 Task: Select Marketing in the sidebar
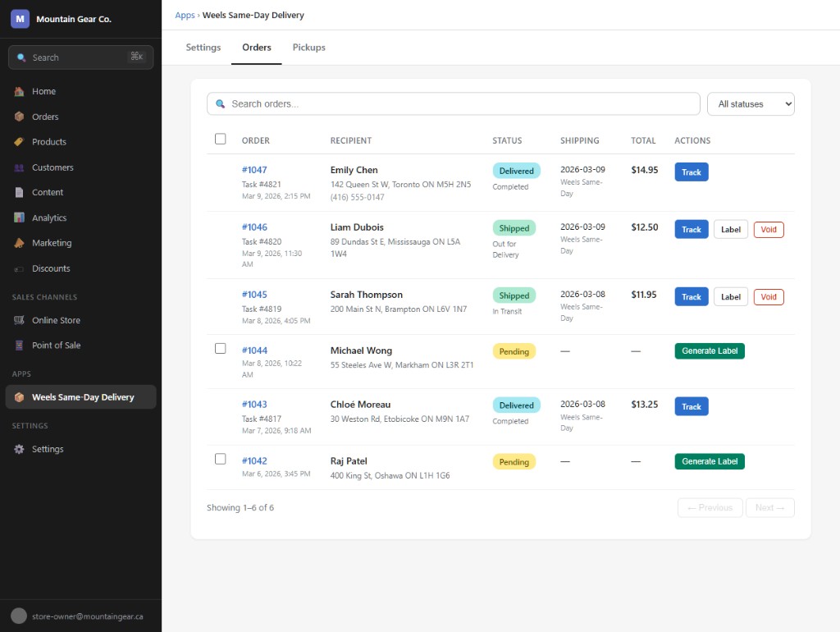52,243
